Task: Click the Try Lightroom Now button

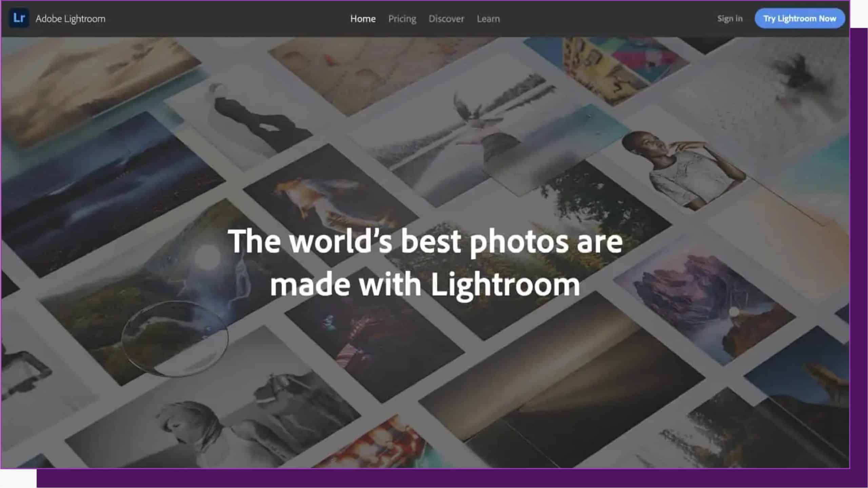Action: (800, 18)
